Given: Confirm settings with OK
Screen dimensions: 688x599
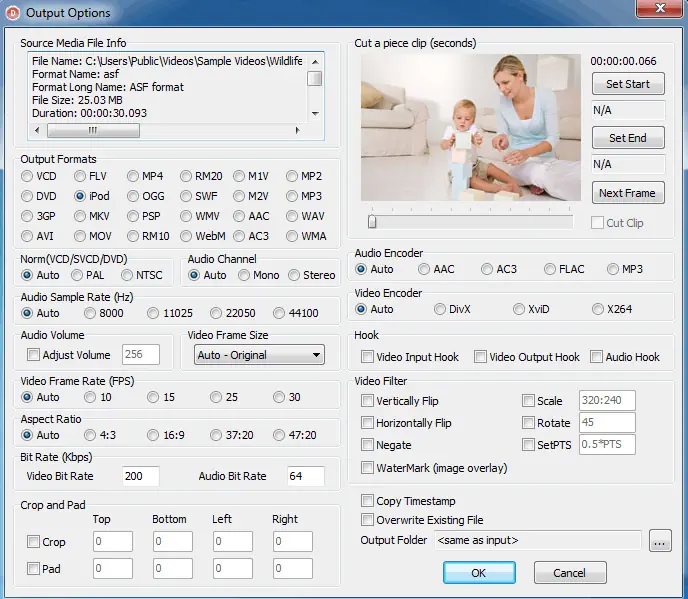Looking at the screenshot, I should pyautogui.click(x=479, y=573).
